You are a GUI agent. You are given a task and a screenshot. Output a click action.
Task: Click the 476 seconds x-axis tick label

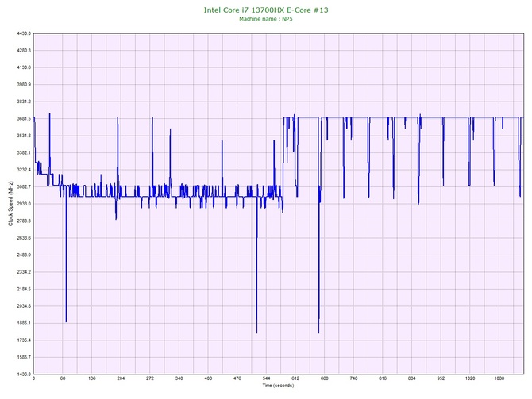click(x=237, y=378)
